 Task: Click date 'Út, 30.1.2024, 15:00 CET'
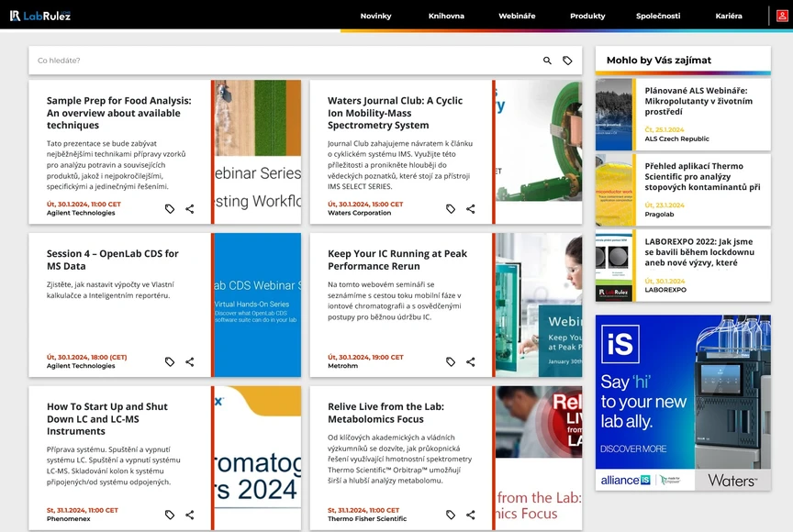point(365,205)
